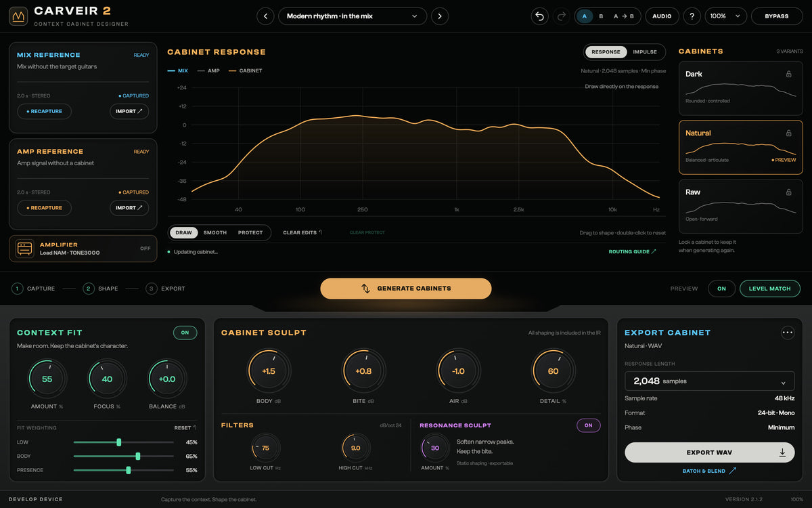Recapture the Mix Reference
812x508 pixels.
[44, 111]
